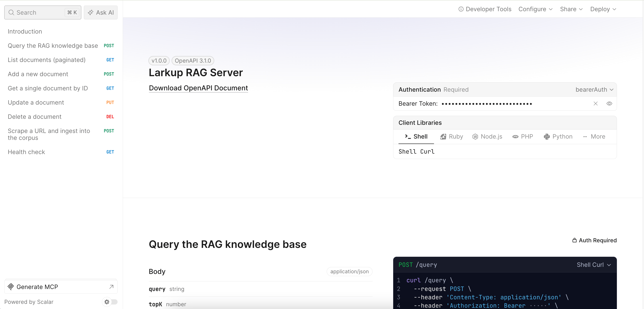The height and width of the screenshot is (309, 644).
Task: Click the v1.0.0 version badge
Action: pyautogui.click(x=159, y=60)
